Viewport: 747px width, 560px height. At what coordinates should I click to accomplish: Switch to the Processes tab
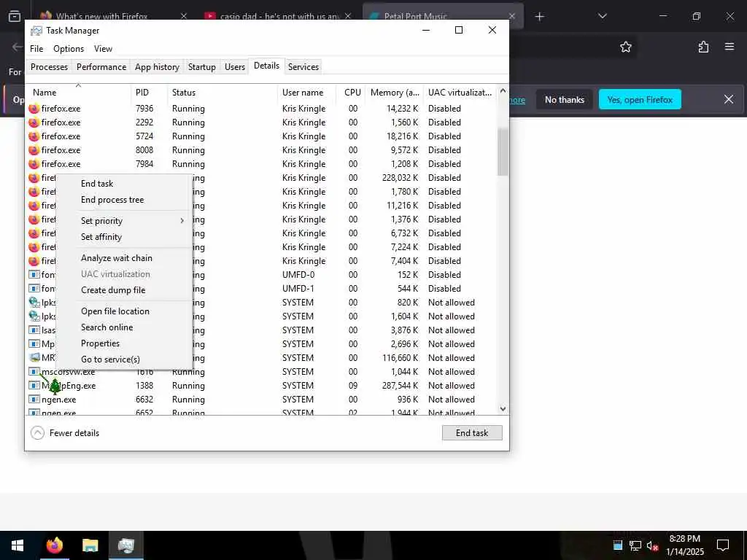coord(49,67)
